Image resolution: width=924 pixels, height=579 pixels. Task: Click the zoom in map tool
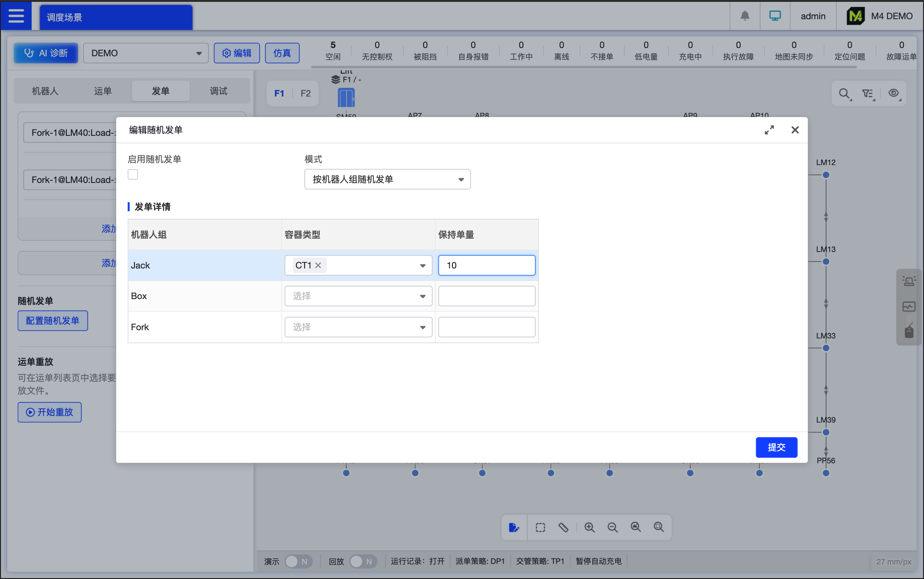pos(590,527)
